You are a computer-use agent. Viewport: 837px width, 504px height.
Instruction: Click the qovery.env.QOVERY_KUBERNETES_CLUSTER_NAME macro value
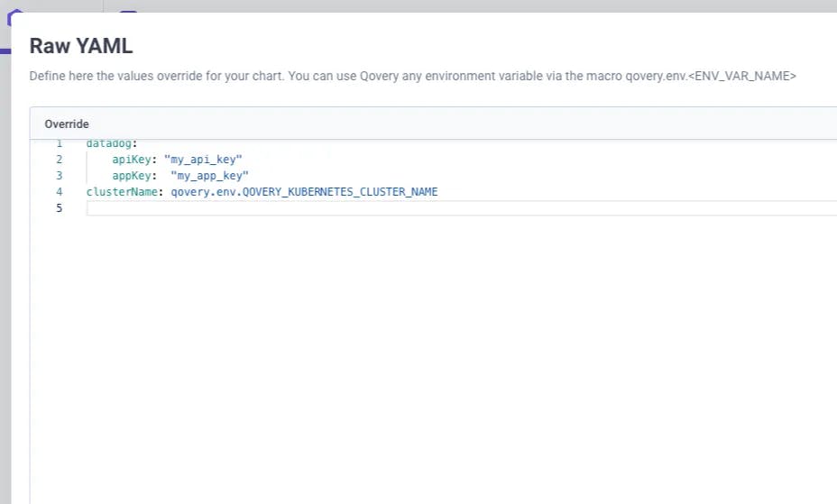point(304,191)
